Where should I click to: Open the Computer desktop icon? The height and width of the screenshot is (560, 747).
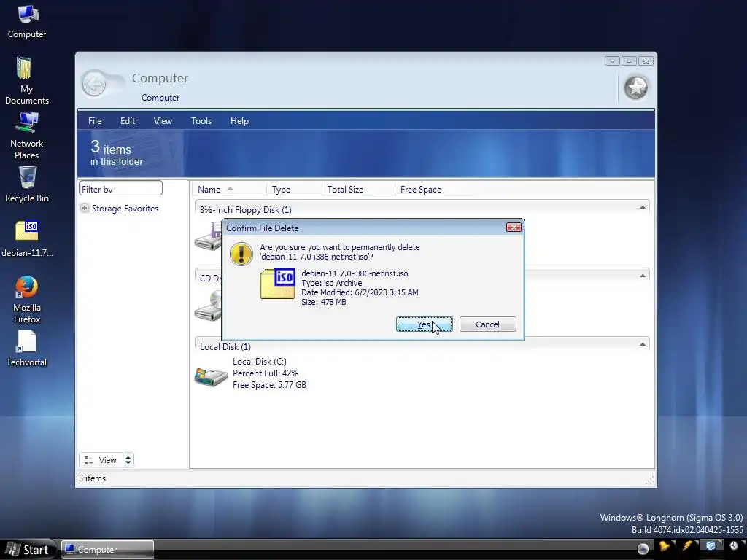27,21
